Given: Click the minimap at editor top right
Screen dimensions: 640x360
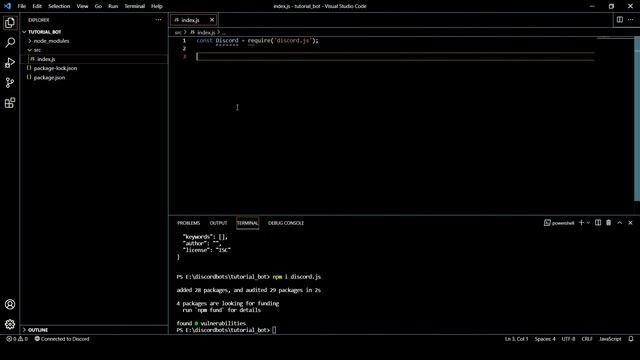Looking at the screenshot, I should [616, 39].
